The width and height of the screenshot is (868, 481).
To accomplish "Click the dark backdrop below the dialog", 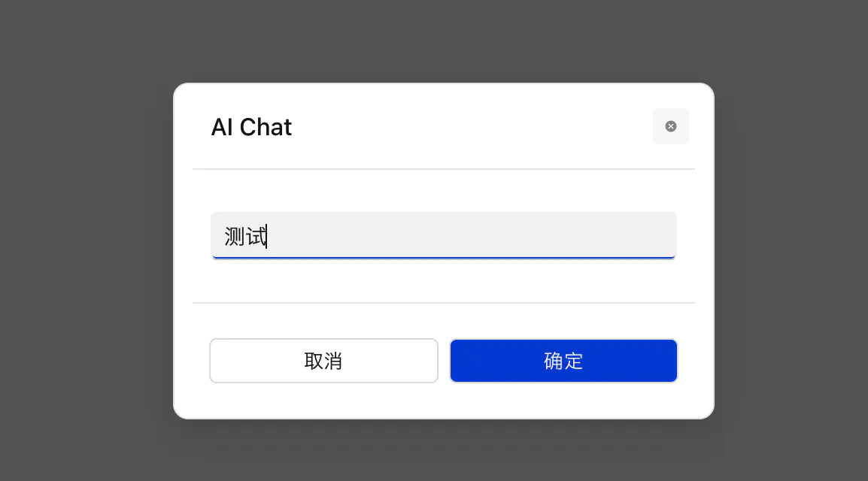I will click(444, 451).
